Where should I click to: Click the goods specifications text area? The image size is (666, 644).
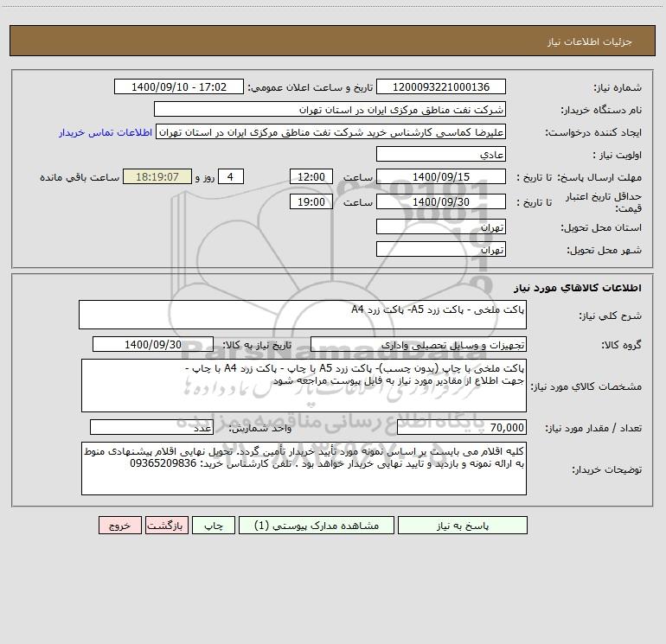pyautogui.click(x=304, y=386)
